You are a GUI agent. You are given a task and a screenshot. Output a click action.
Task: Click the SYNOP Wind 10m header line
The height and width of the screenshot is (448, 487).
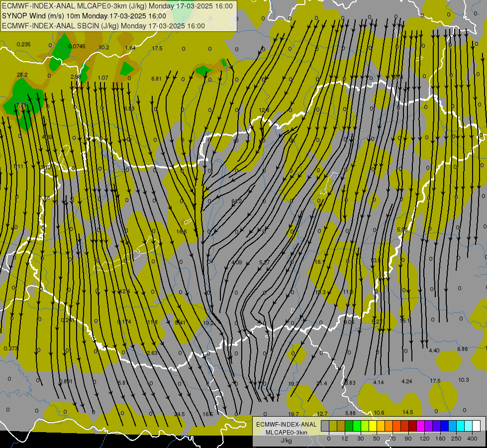[84, 16]
